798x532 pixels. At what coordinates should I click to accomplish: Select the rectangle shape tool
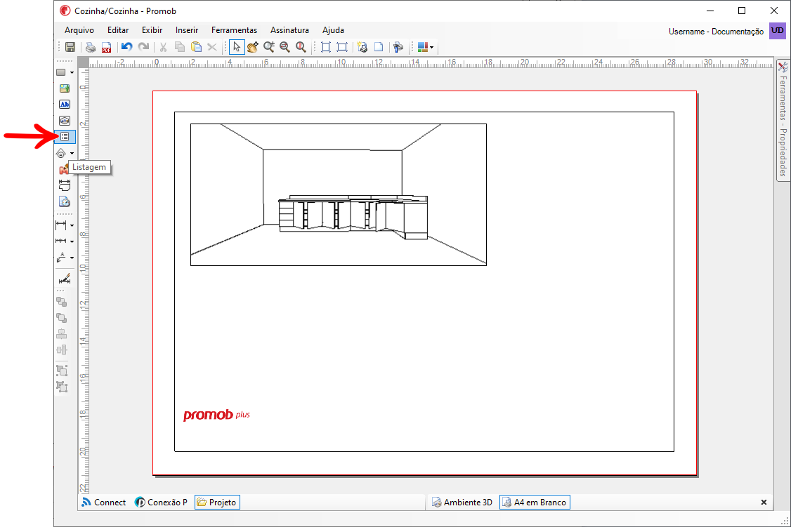pos(61,72)
